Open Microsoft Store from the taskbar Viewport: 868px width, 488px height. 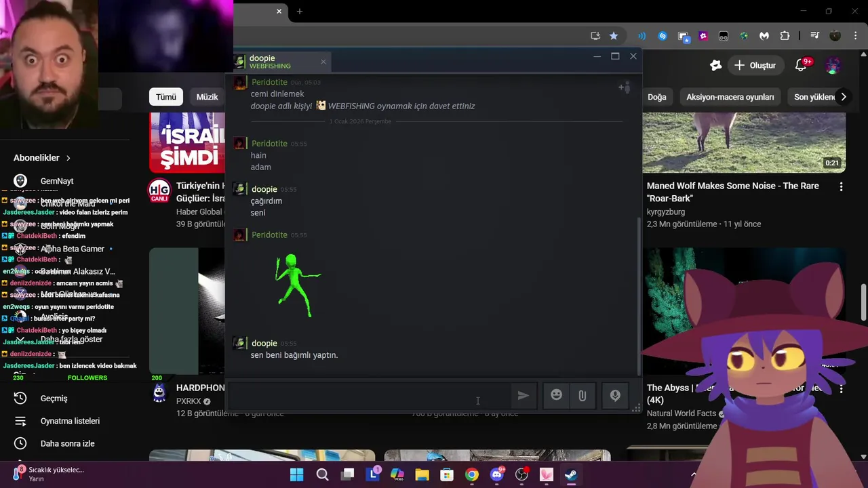click(447, 474)
